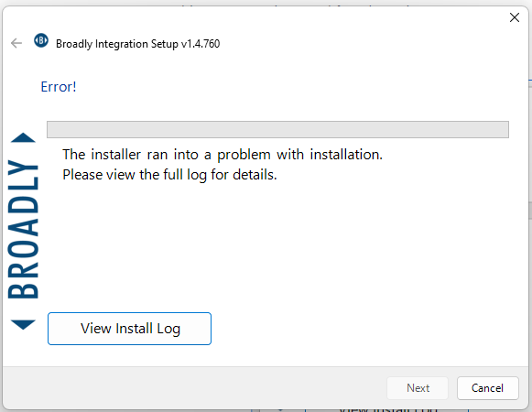Screen dimensions: 532x412
Task: Click the back arrow in the header
Action: coord(16,43)
